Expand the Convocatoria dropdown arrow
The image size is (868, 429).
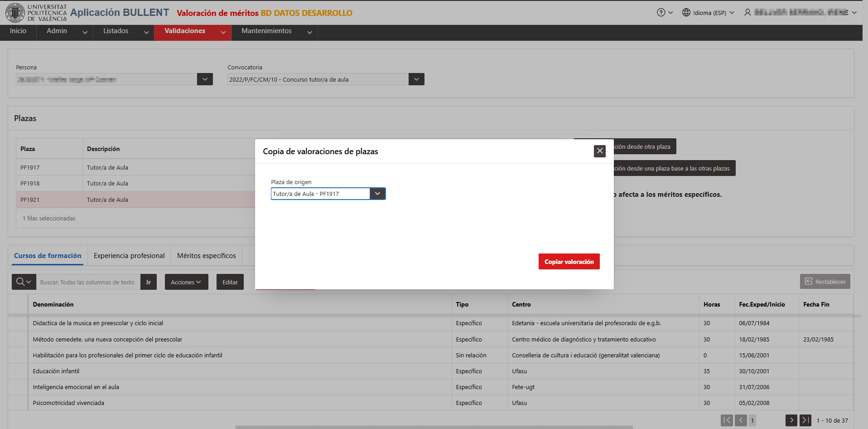tap(416, 79)
